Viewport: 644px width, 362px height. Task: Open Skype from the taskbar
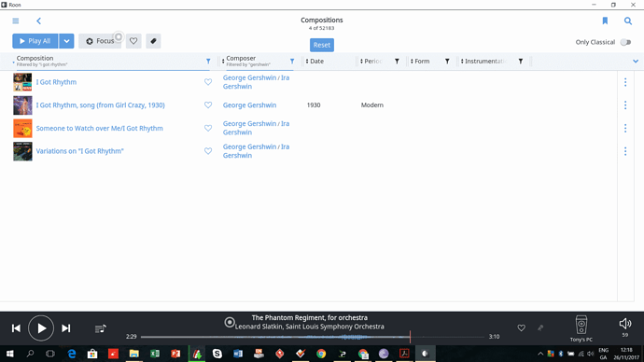217,354
